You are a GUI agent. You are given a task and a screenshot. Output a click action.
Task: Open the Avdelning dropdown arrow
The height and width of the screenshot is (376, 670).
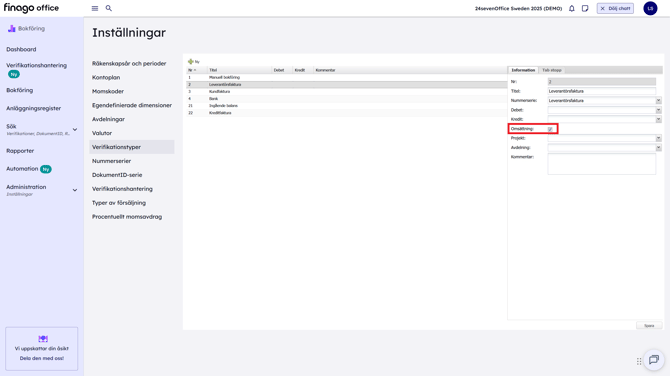(658, 147)
